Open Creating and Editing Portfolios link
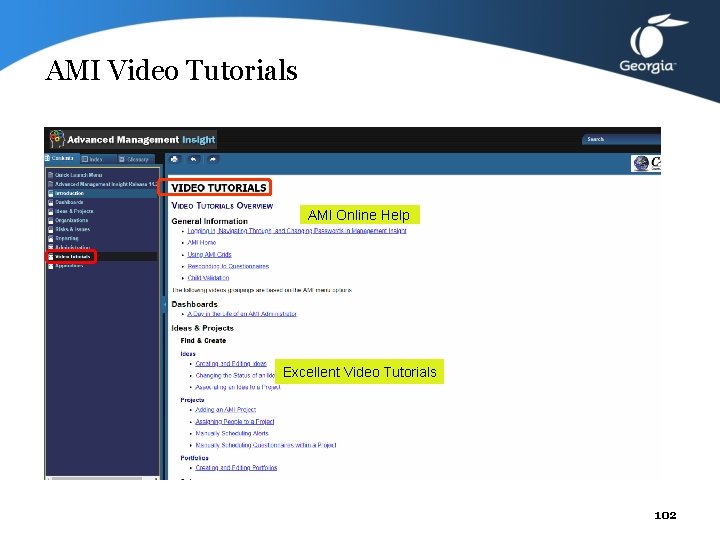 (236, 468)
